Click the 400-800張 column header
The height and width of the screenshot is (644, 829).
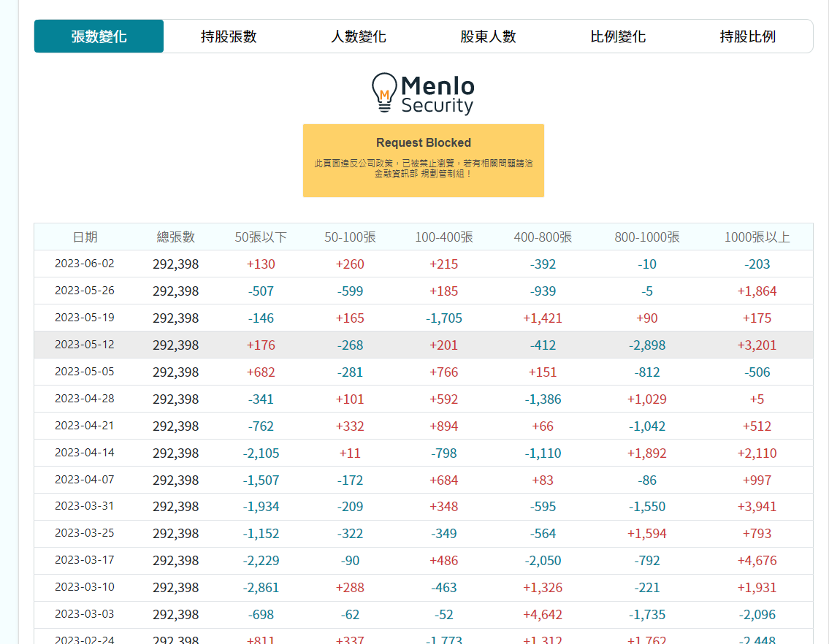(543, 237)
